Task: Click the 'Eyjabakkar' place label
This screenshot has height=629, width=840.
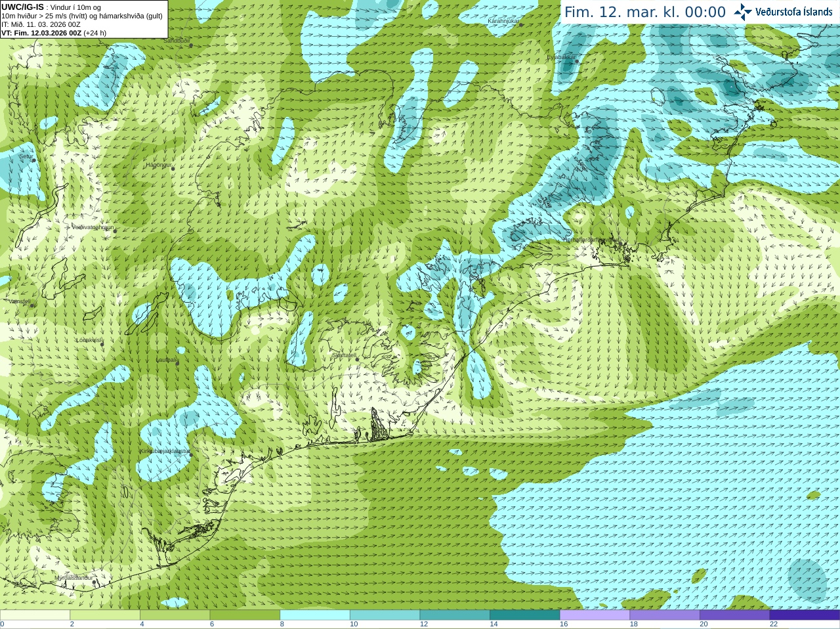Action: [561, 57]
